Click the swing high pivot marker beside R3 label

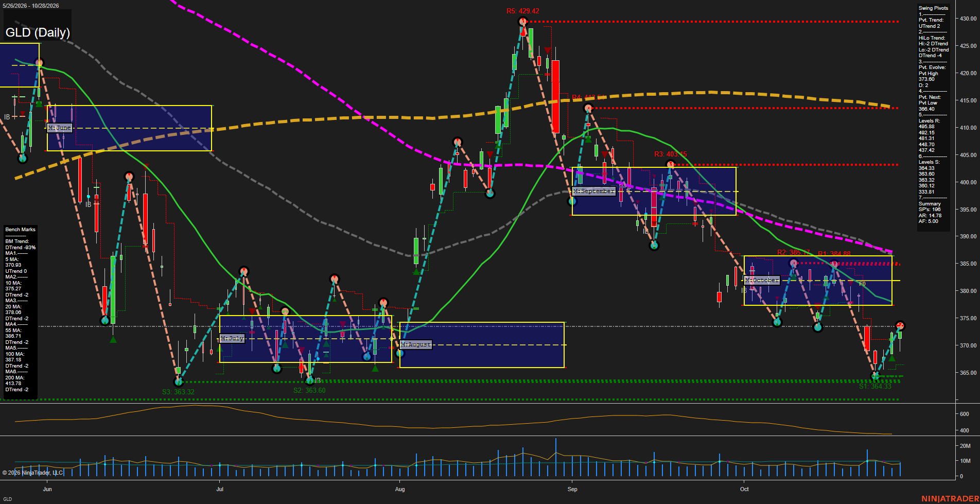point(670,165)
